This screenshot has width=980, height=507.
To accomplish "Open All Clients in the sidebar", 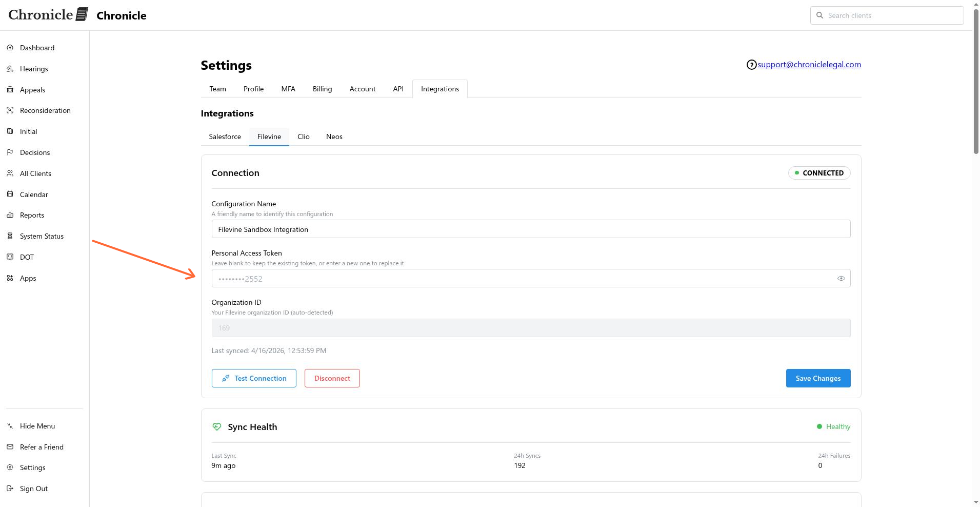I will point(35,173).
